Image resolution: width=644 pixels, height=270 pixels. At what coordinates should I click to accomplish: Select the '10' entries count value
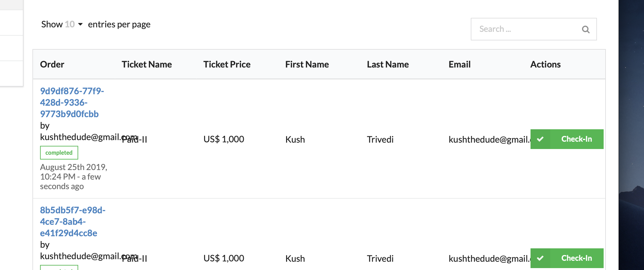70,25
